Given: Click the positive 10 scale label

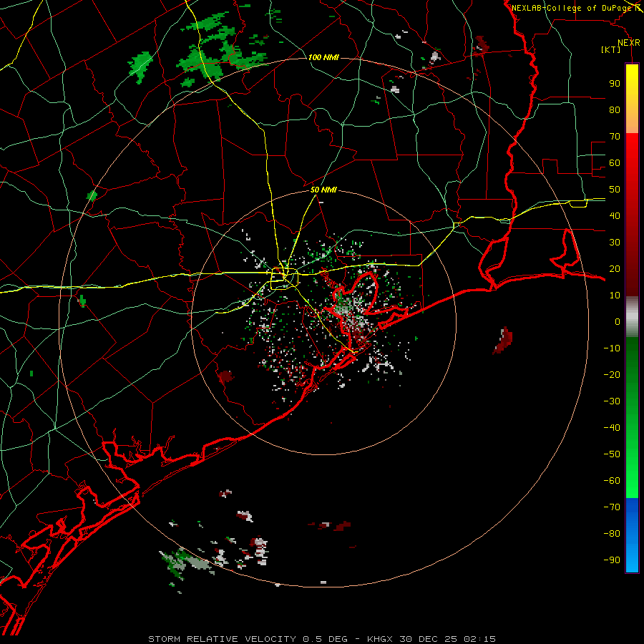Looking at the screenshot, I should click(x=615, y=296).
